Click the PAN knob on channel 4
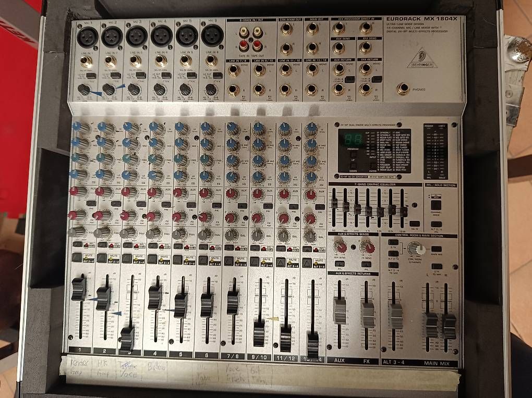 click(x=154, y=233)
